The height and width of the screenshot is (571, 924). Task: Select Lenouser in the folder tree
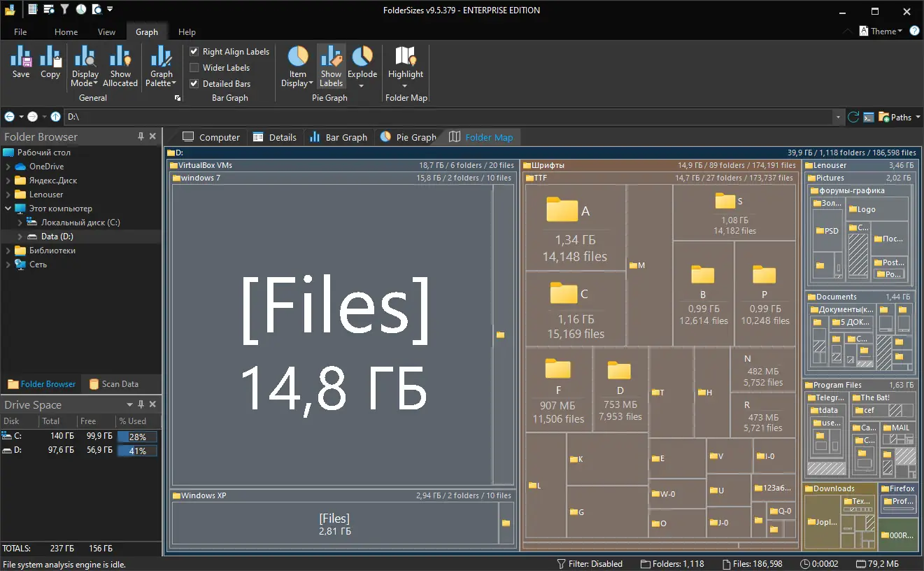click(x=46, y=195)
